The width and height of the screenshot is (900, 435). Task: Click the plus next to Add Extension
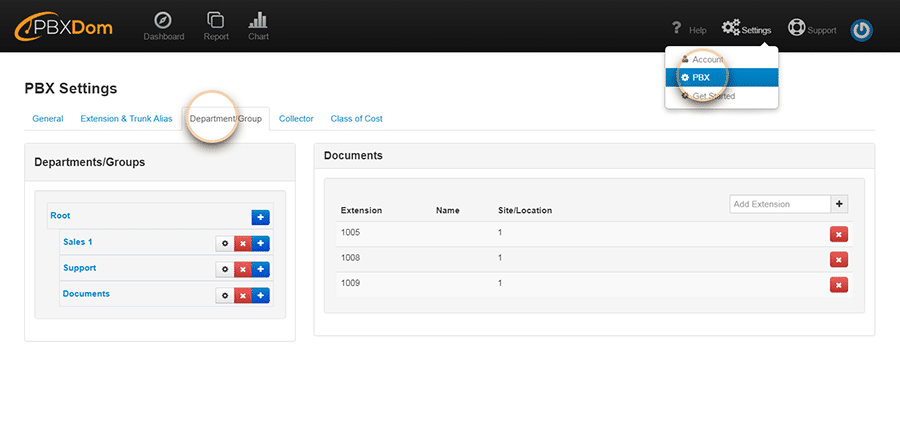[839, 204]
